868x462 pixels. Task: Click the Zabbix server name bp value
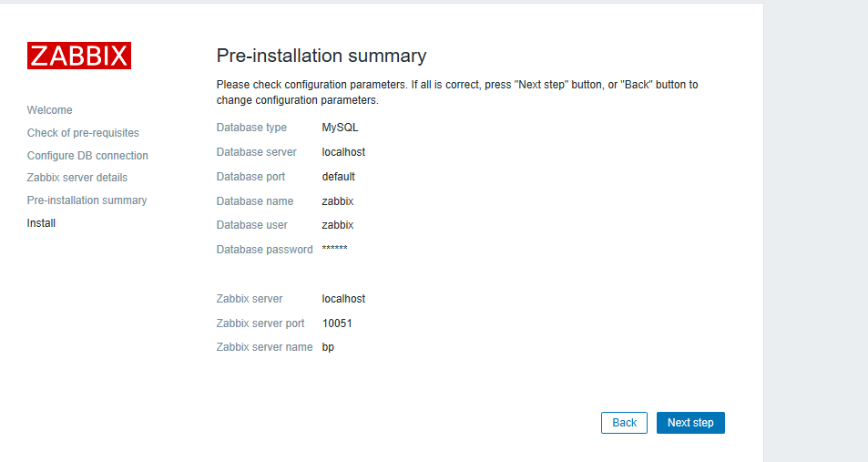tap(328, 347)
